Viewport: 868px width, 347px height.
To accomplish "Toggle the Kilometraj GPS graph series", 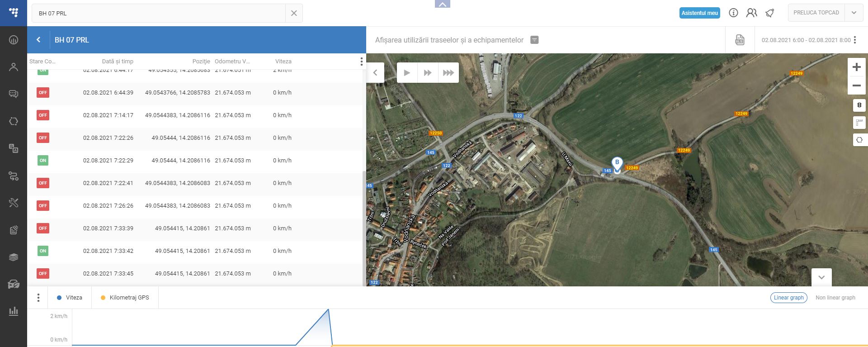I will click(125, 298).
